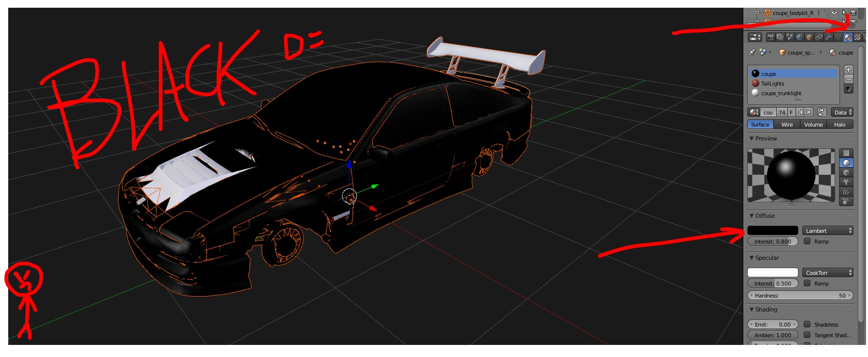The image size is (868, 357).
Task: Unlink material with X icon
Action: (809, 112)
